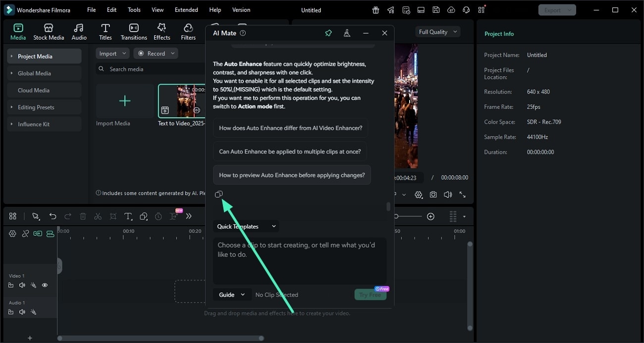This screenshot has width=644, height=343.
Task: Click the gift icon in the title bar
Action: tap(376, 10)
